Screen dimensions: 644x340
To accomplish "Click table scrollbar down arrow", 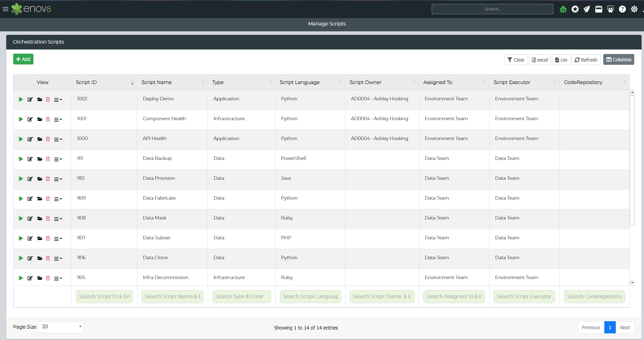I will (x=632, y=283).
